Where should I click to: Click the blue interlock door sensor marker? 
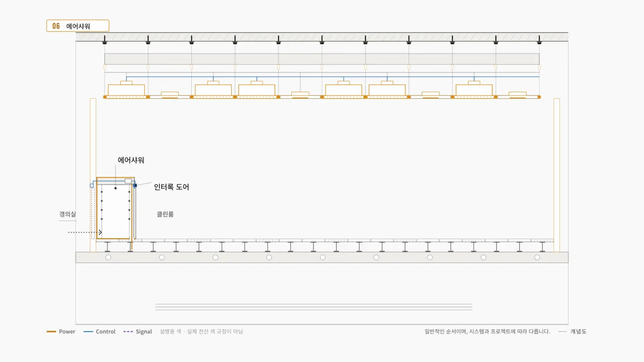(x=135, y=185)
